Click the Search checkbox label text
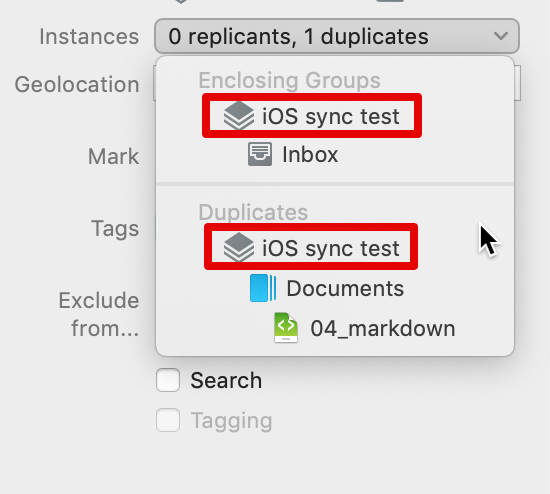 [x=226, y=380]
